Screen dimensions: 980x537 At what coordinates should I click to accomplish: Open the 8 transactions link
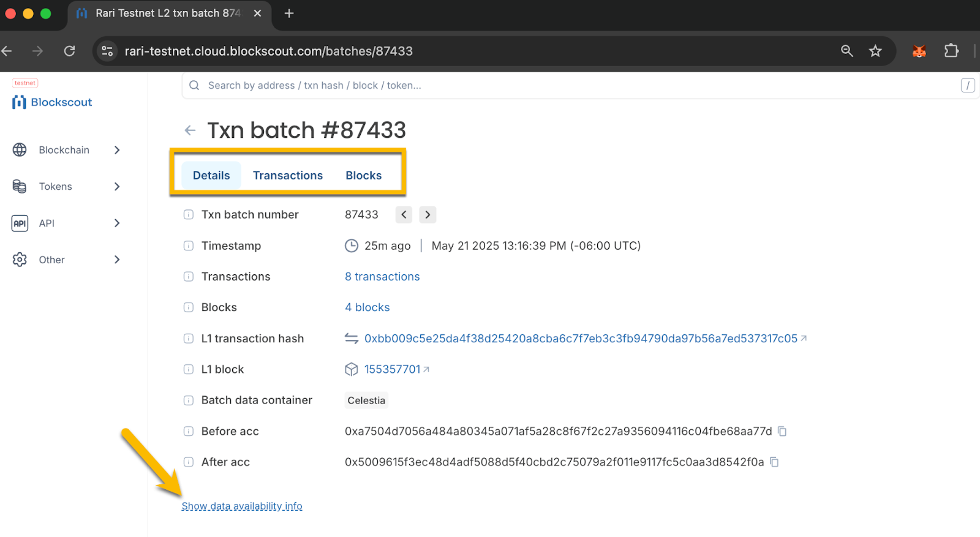coord(382,277)
